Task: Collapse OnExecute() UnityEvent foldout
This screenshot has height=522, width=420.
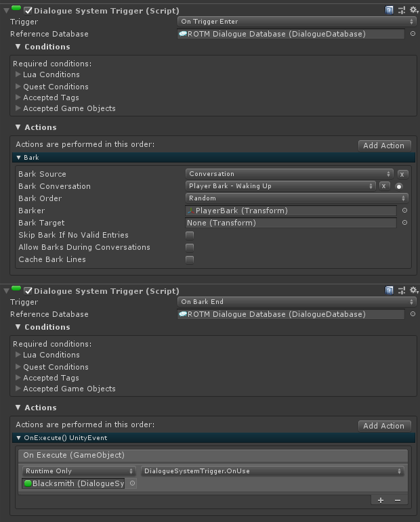Action: coord(19,438)
